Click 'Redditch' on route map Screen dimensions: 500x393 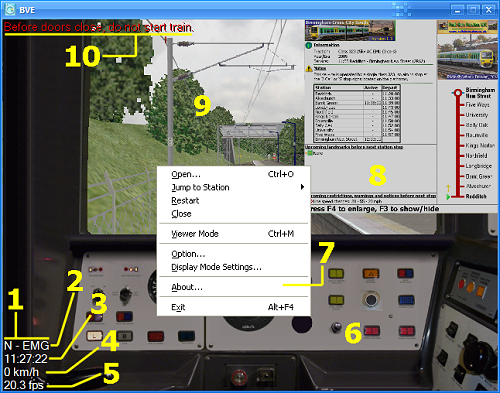click(x=476, y=196)
